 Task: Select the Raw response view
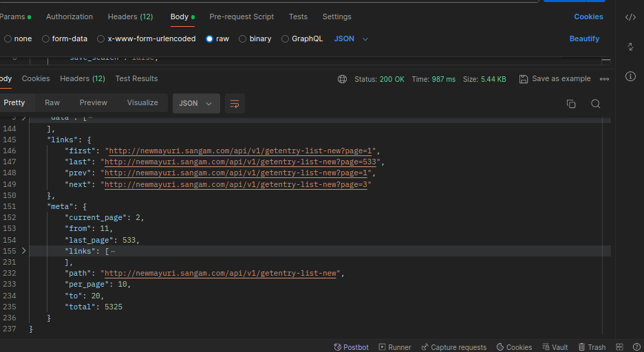pos(52,103)
